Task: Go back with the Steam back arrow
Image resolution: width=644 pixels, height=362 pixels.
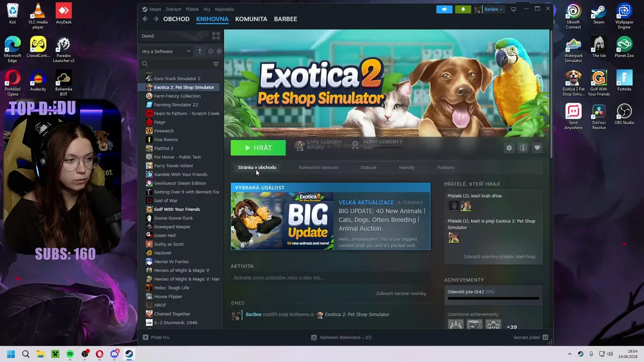Action: click(145, 19)
